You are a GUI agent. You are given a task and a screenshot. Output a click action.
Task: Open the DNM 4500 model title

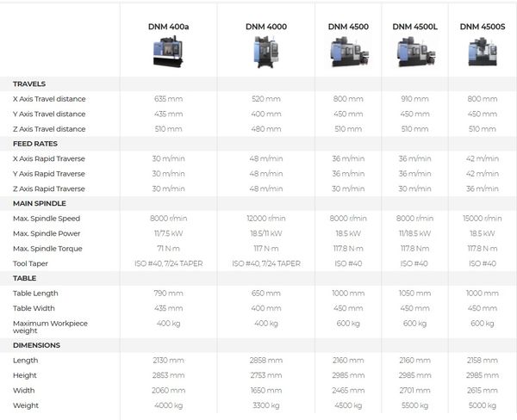[x=349, y=27]
